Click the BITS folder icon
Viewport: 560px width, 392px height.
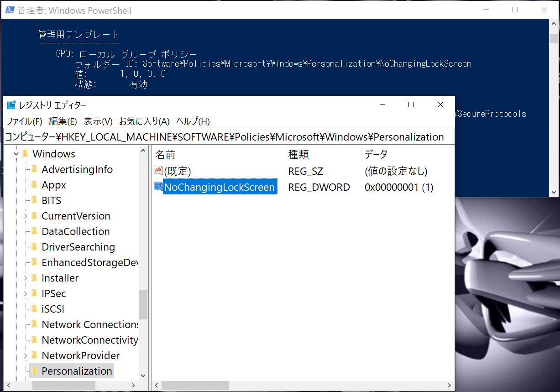pyautogui.click(x=35, y=200)
